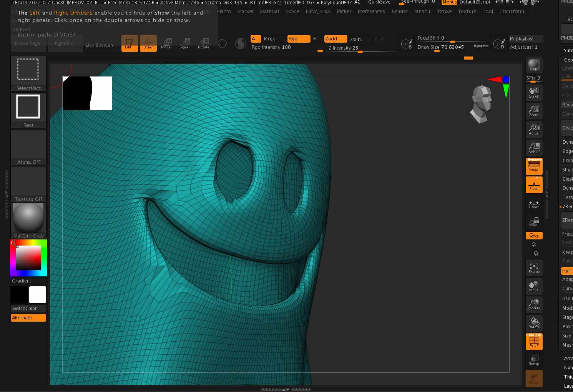Toggle the Floor grid
Image resolution: width=573 pixels, height=392 pixels.
point(534,185)
